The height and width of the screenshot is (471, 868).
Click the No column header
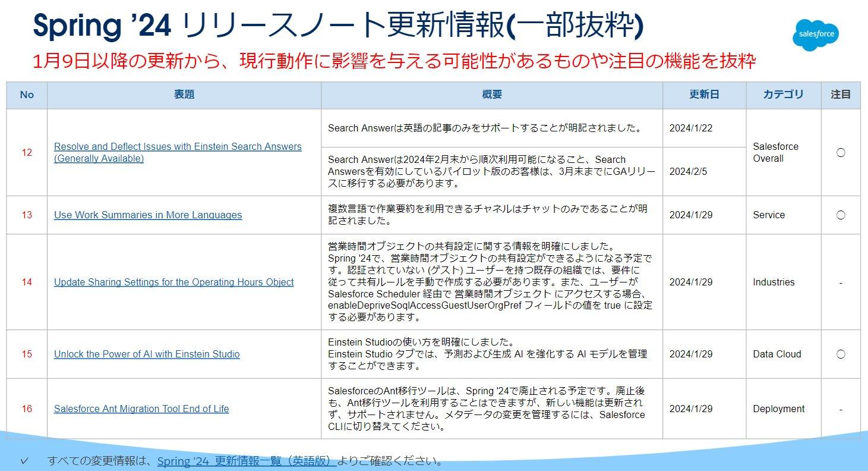pyautogui.click(x=27, y=95)
